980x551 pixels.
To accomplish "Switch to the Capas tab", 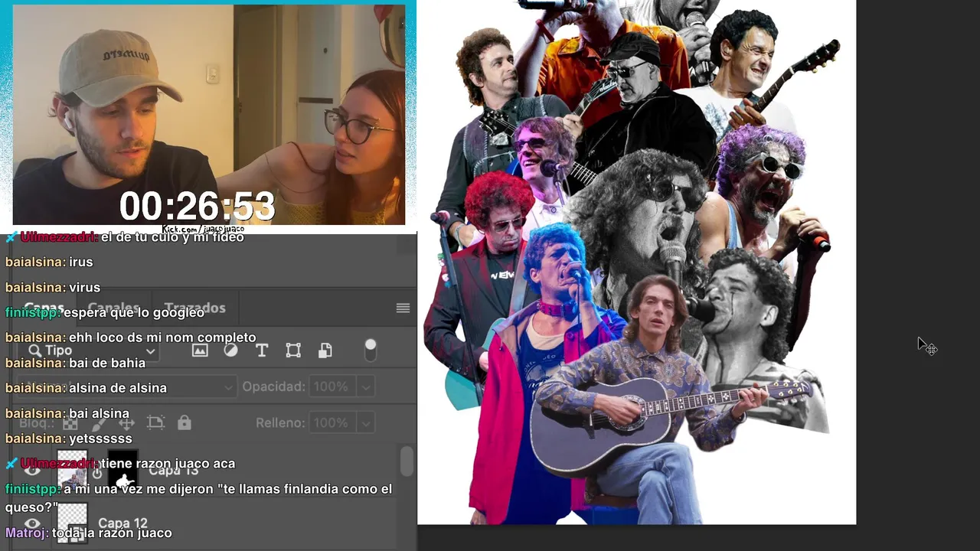I will [44, 308].
